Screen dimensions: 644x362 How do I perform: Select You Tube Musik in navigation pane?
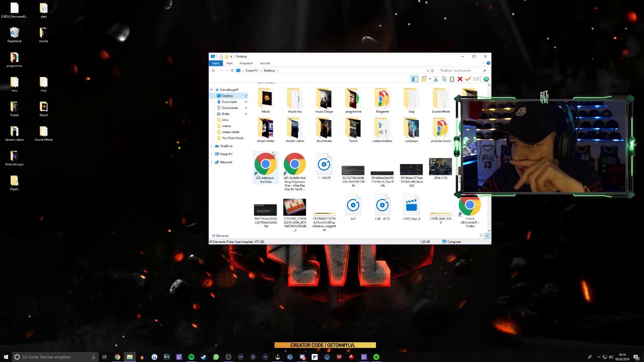tap(232, 138)
